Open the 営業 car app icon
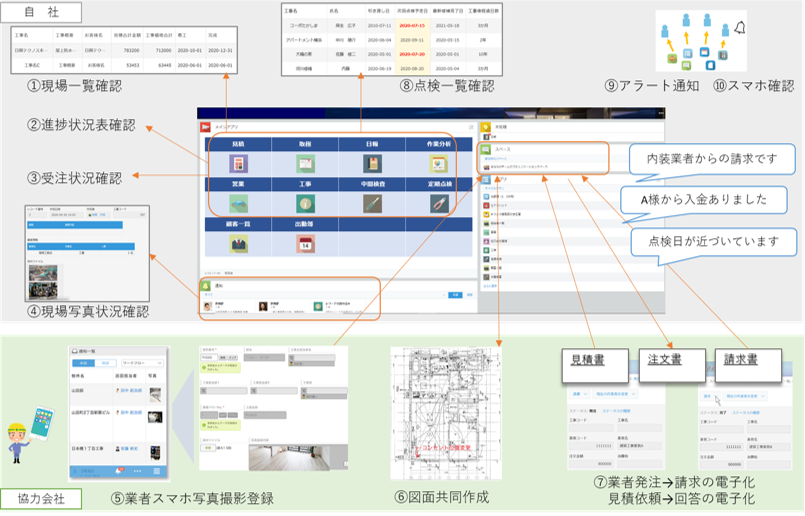Viewport: 805px width, 516px height. (238, 204)
